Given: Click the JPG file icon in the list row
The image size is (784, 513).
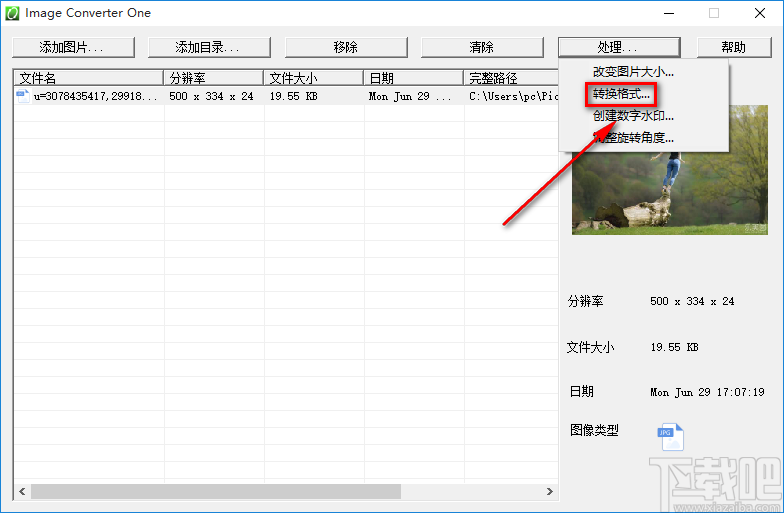Looking at the screenshot, I should [x=23, y=96].
